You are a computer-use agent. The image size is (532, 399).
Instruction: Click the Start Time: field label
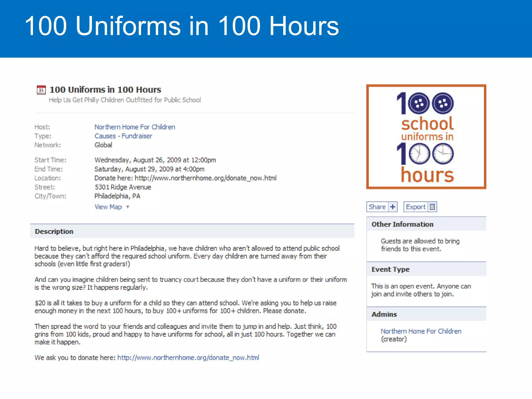point(50,160)
